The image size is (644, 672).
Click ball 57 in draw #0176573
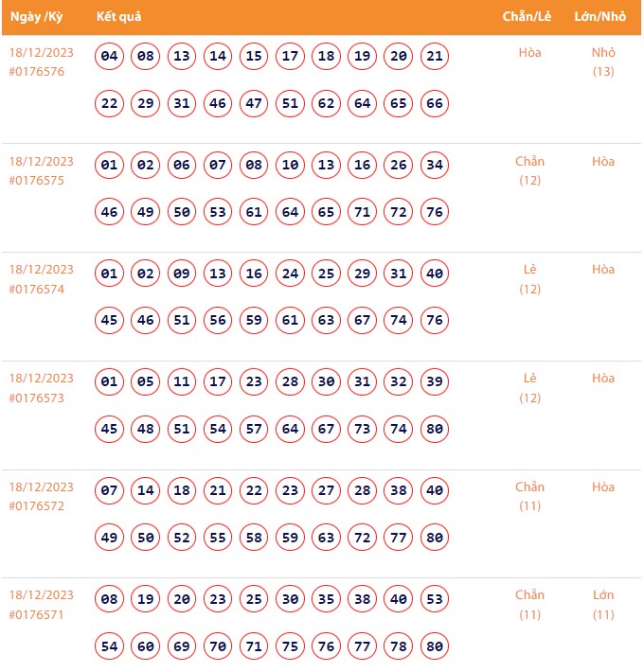click(254, 430)
